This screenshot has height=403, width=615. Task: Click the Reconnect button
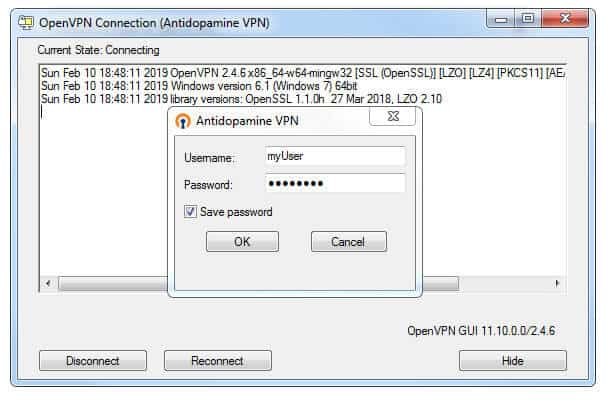click(x=218, y=361)
